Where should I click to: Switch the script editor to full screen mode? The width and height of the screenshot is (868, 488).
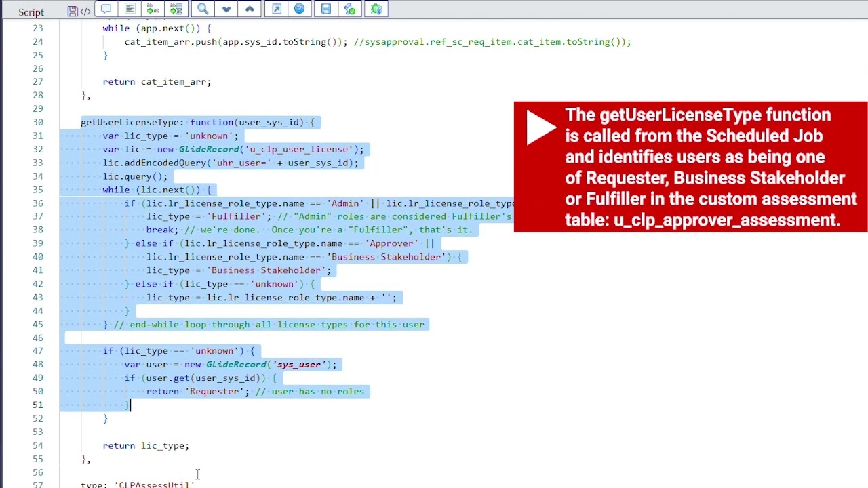277,9
